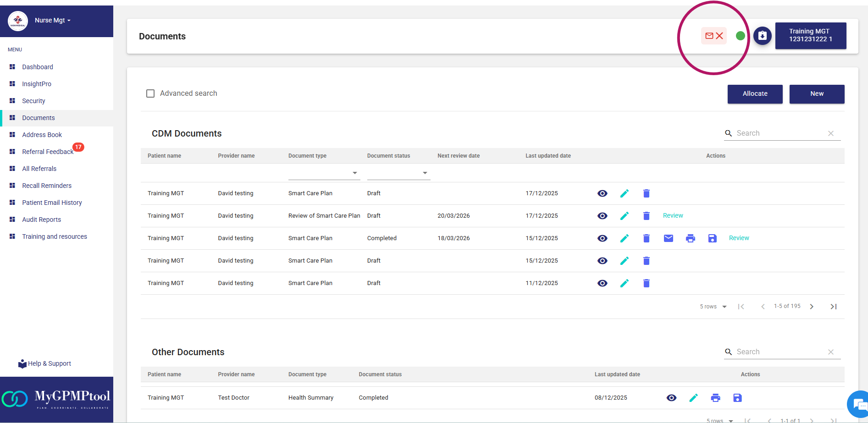Open Referral Feedback in the sidebar

pyautogui.click(x=48, y=152)
